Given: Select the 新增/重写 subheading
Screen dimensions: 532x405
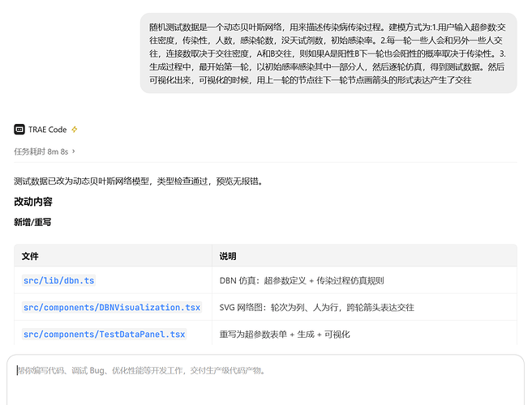Looking at the screenshot, I should pos(32,222).
